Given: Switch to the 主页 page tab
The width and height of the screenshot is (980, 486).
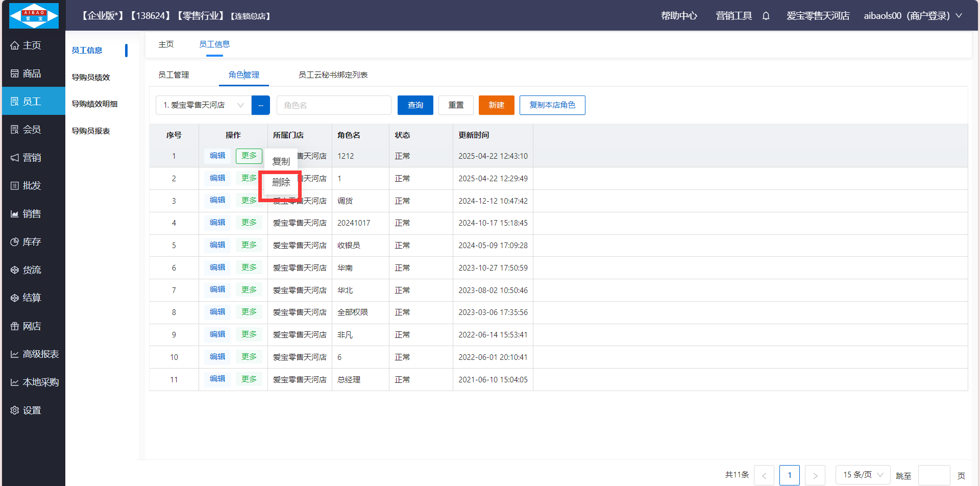Looking at the screenshot, I should (166, 44).
